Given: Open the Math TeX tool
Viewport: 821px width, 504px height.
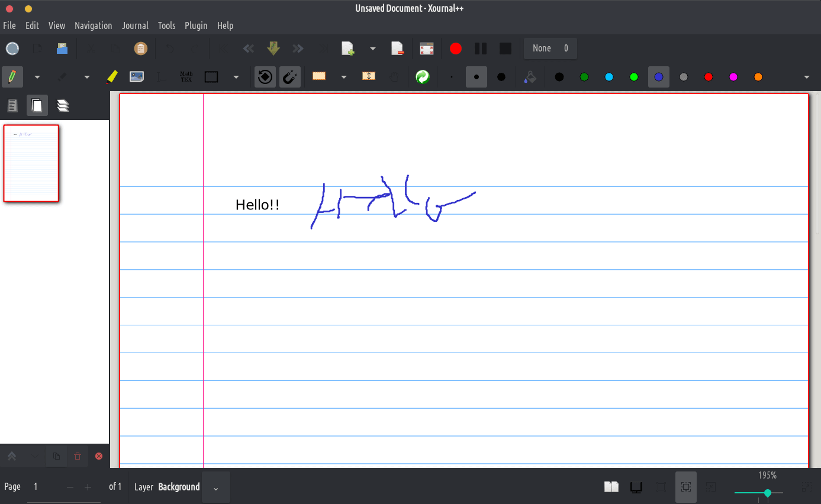Looking at the screenshot, I should [186, 77].
